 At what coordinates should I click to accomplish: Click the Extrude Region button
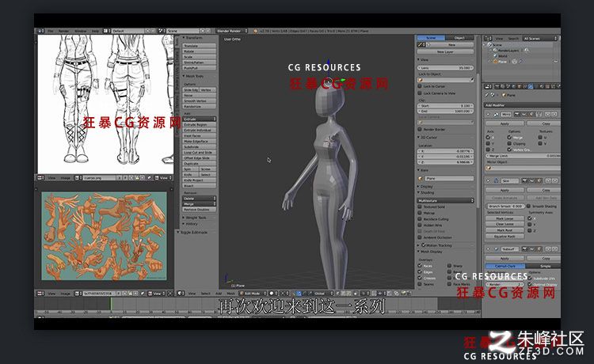(x=200, y=124)
